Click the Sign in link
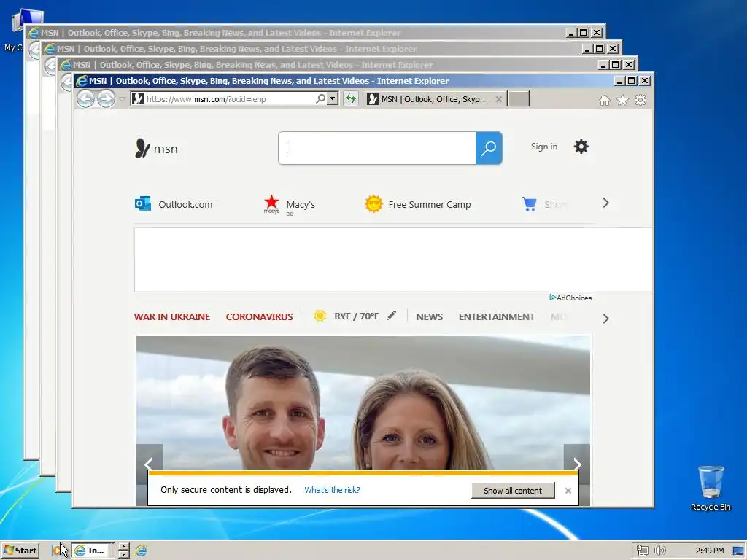The image size is (747, 560). [x=544, y=147]
